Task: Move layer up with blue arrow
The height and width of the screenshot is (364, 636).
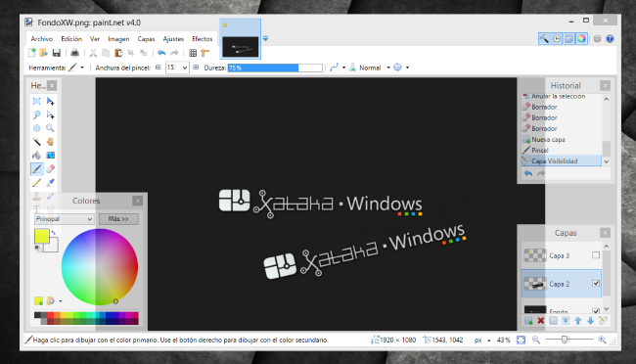Action: tap(578, 321)
